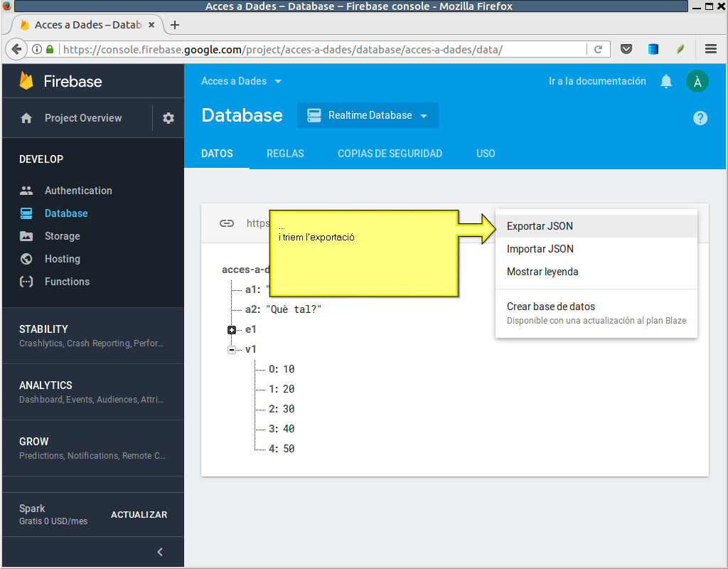Open the notifications bell

click(666, 81)
